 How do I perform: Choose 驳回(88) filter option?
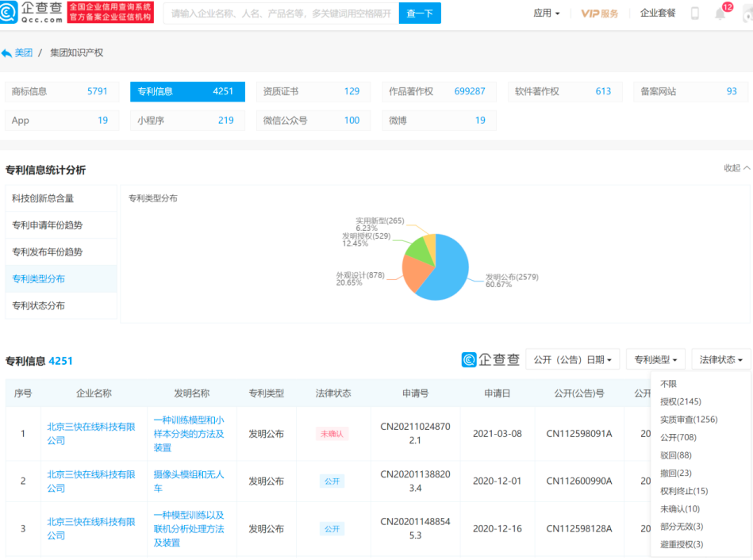click(x=676, y=455)
